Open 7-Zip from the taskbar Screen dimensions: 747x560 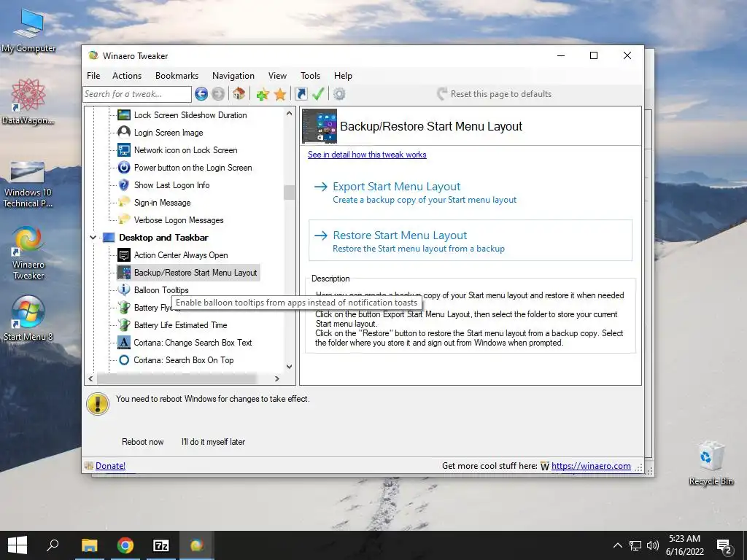[x=161, y=545]
